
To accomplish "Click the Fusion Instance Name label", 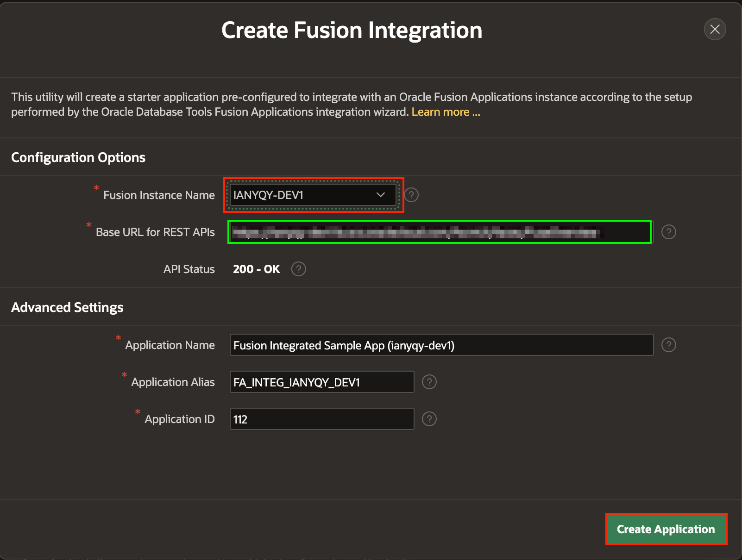I will [159, 195].
